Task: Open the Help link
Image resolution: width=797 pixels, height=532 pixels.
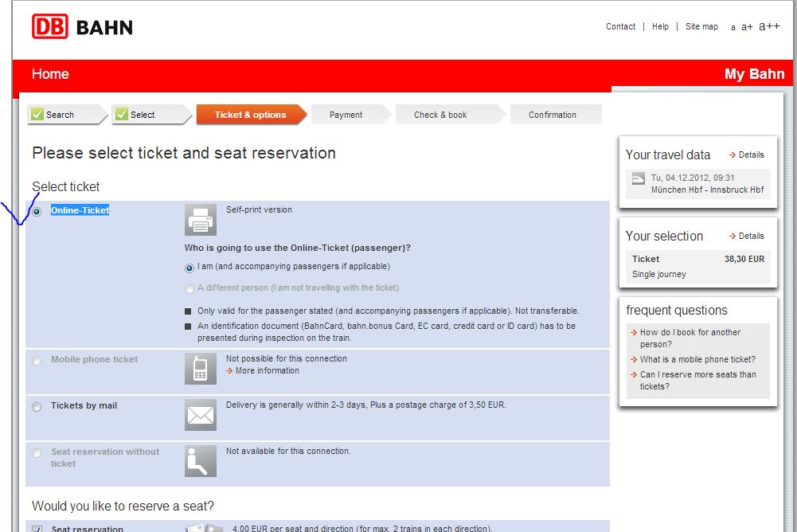Action: click(660, 26)
